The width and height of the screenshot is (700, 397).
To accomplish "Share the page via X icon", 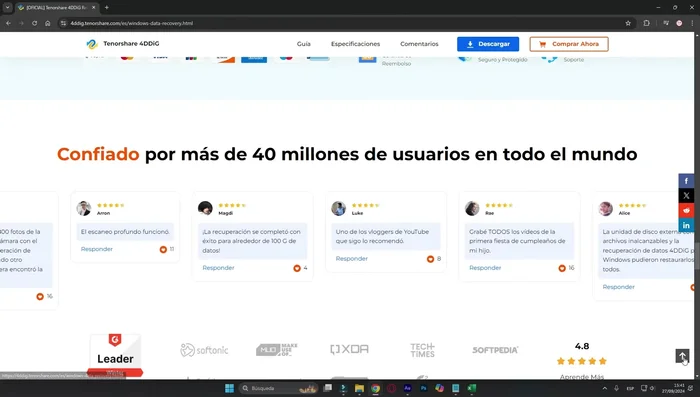I will pyautogui.click(x=686, y=196).
